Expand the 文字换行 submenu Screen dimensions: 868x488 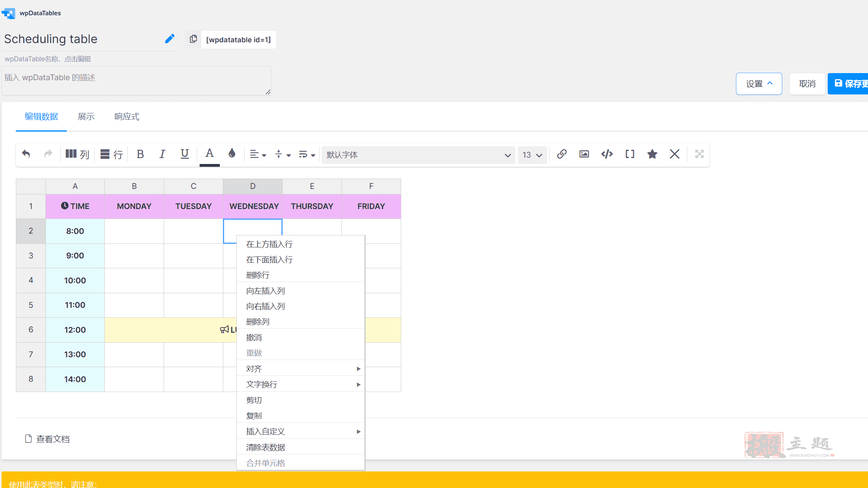[300, 384]
